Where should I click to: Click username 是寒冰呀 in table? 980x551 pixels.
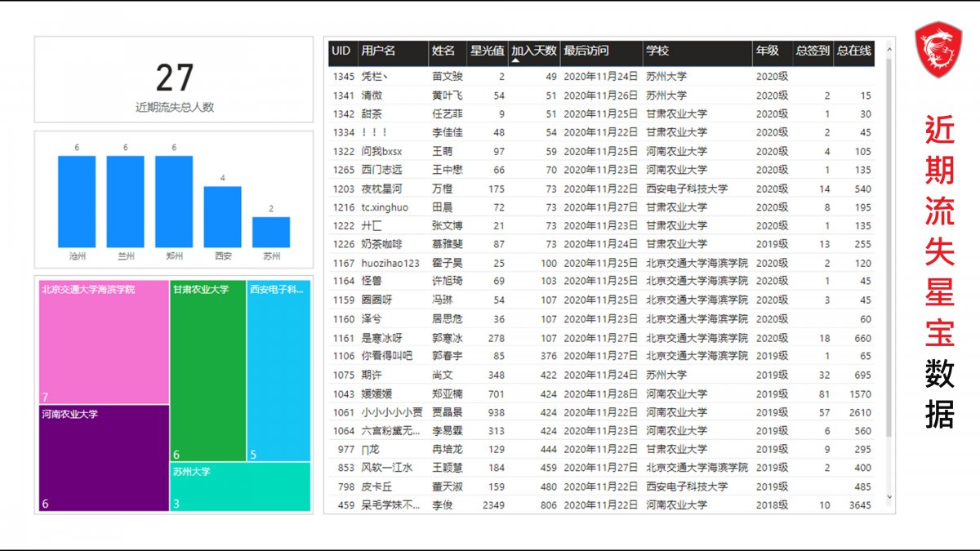click(381, 338)
